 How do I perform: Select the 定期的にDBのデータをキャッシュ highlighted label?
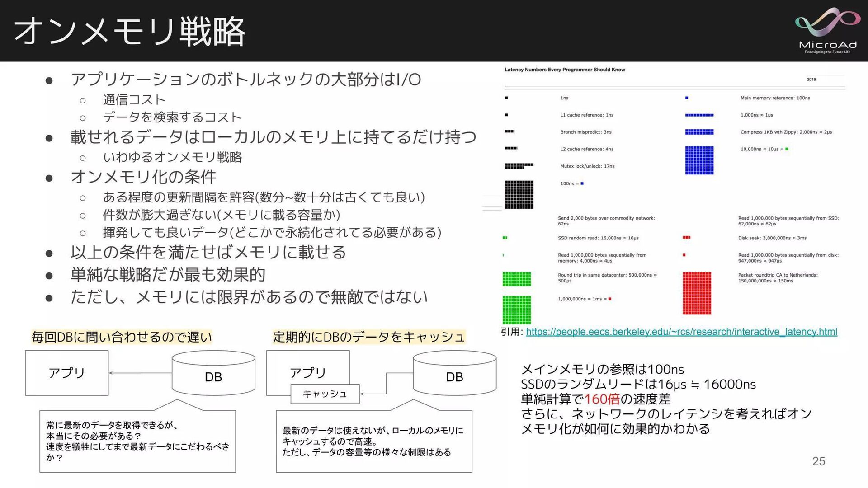[368, 337]
